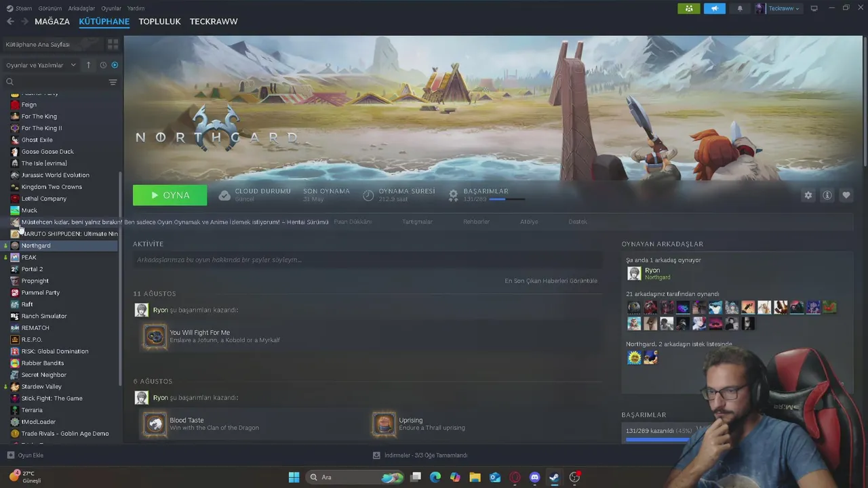The height and width of the screenshot is (488, 868).
Task: Open the Steam menu
Action: click(20, 8)
